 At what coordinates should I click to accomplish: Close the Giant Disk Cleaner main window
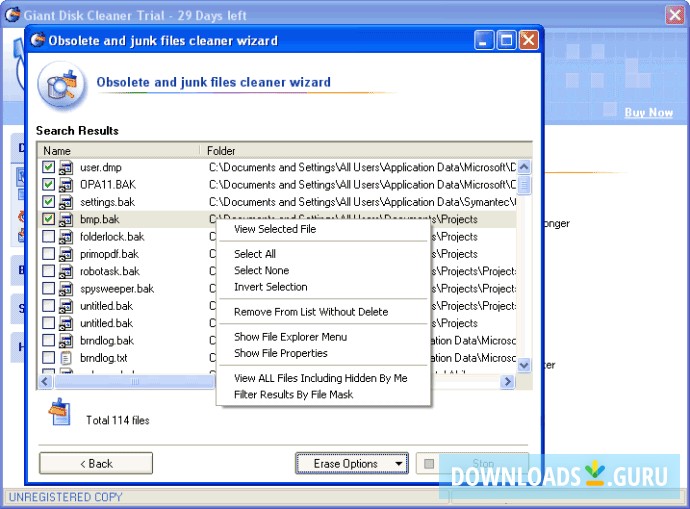tap(675, 15)
